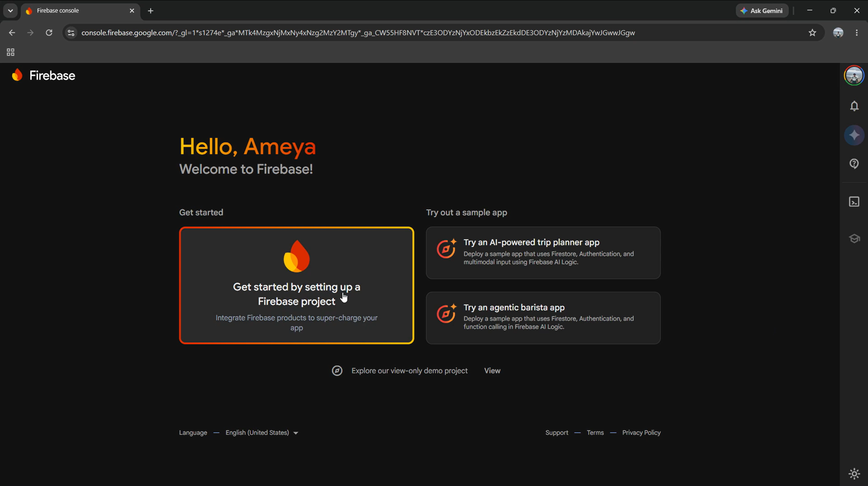
Task: Open Gemini in Firebase sparkle button
Action: (x=854, y=135)
